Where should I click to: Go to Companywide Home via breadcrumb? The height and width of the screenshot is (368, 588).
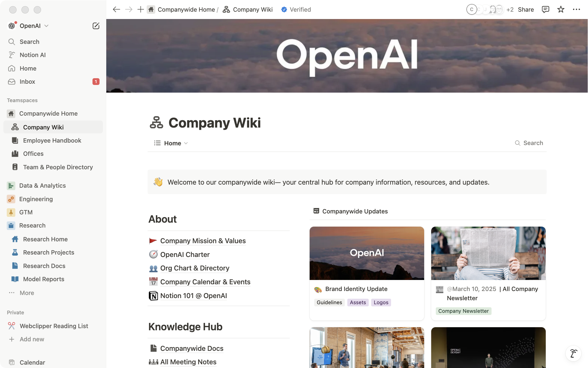coord(186,10)
